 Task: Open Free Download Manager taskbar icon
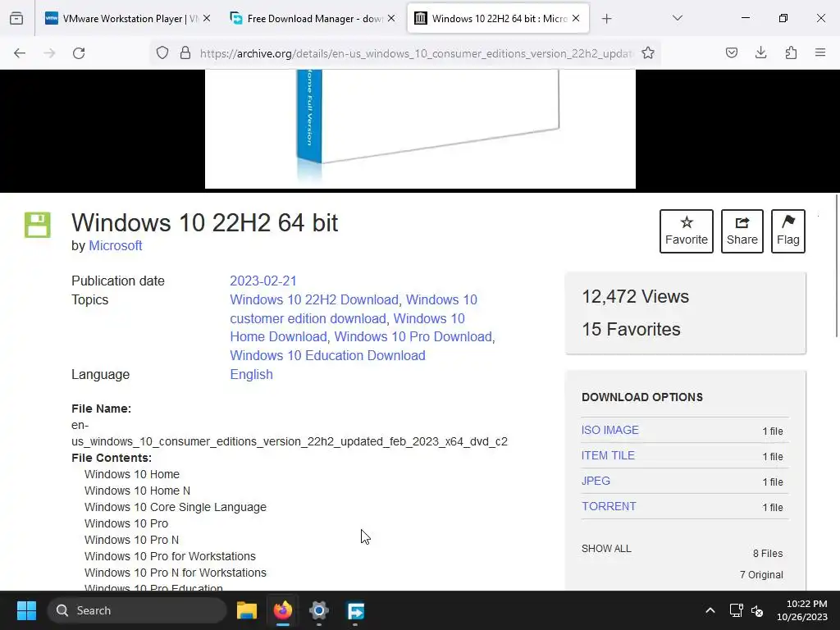(355, 610)
